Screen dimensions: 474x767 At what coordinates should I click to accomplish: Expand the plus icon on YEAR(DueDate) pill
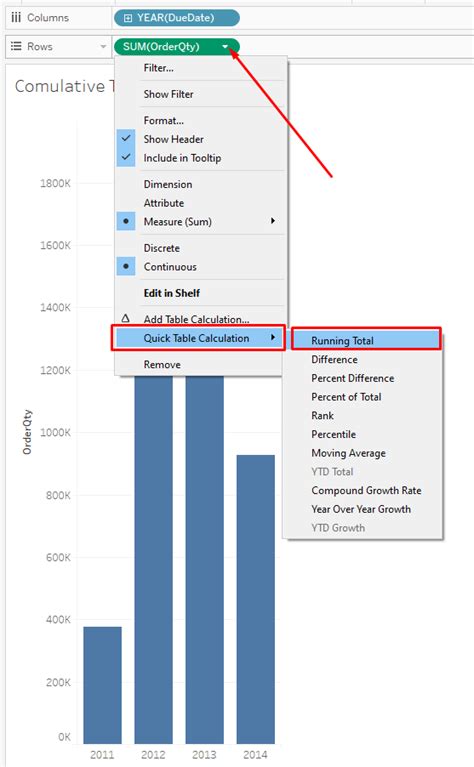(128, 18)
